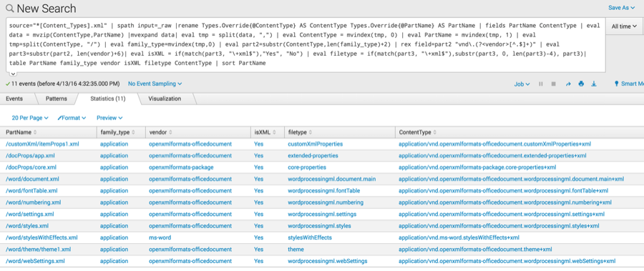The width and height of the screenshot is (644, 271).
Task: Click /docProps/app.xml cell
Action: 30,156
